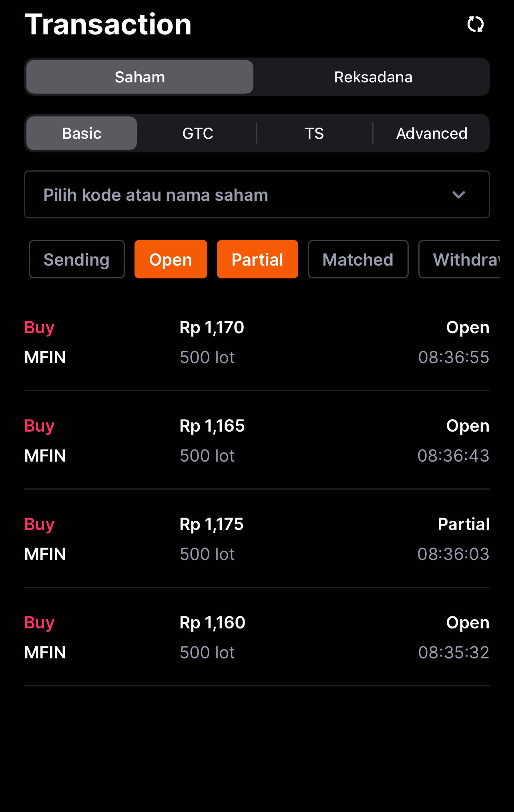Open the MFIN buy order at Rp 1,165
The height and width of the screenshot is (812, 514).
(x=257, y=440)
